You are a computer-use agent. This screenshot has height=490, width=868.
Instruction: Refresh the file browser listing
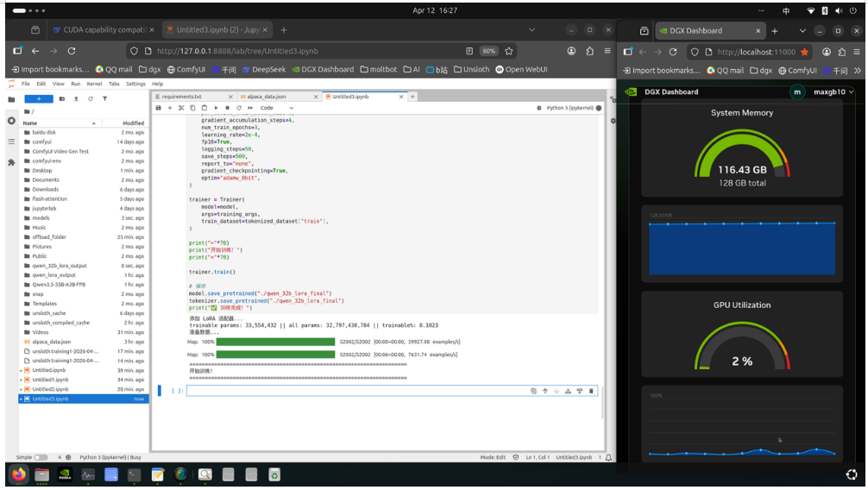pyautogui.click(x=91, y=99)
